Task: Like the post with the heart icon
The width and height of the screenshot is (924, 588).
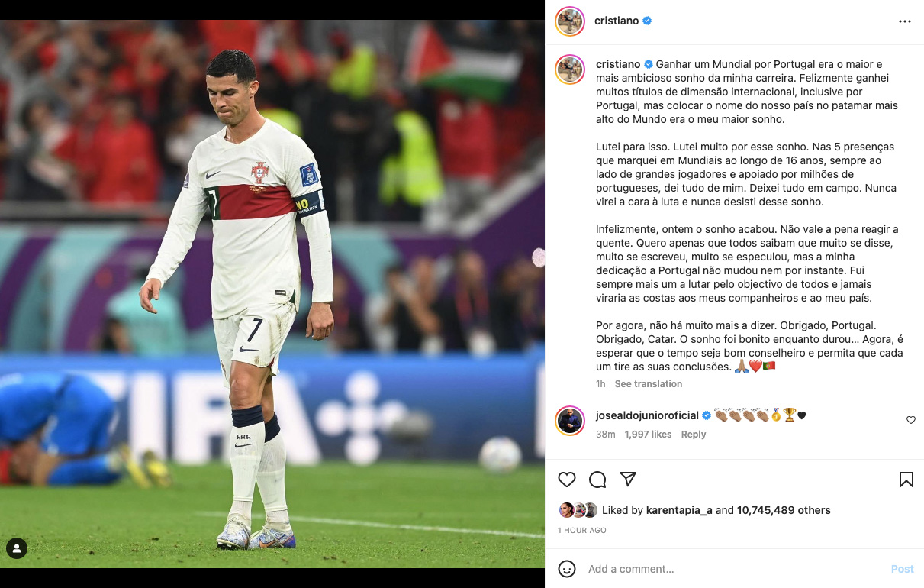Action: coord(566,480)
